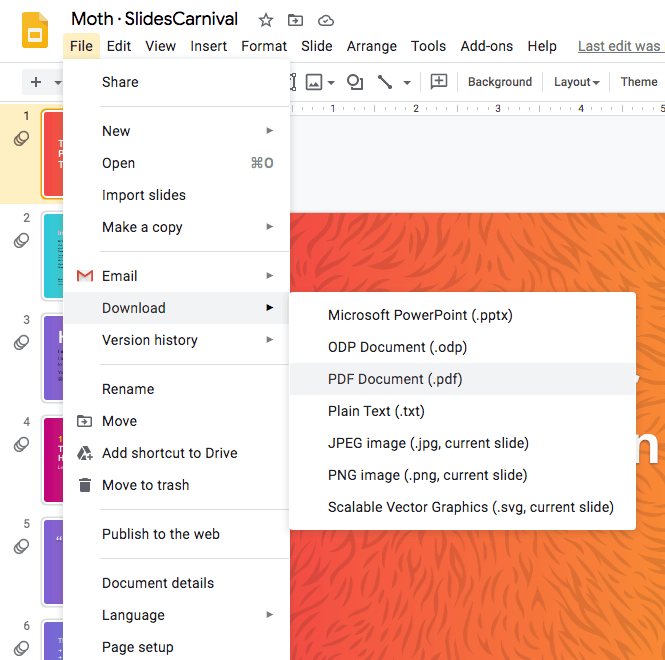665x660 pixels.
Task: Select the line tool in toolbar
Action: (385, 82)
